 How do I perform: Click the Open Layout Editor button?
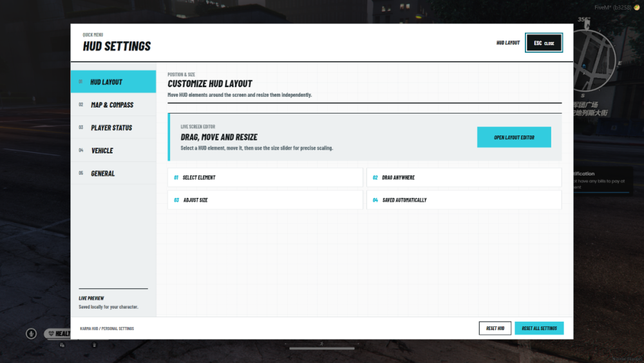click(514, 137)
